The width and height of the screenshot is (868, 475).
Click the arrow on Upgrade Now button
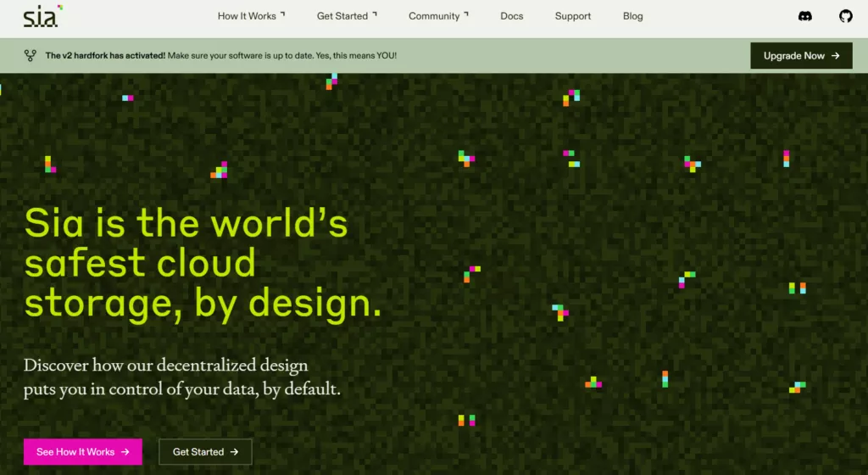(835, 56)
